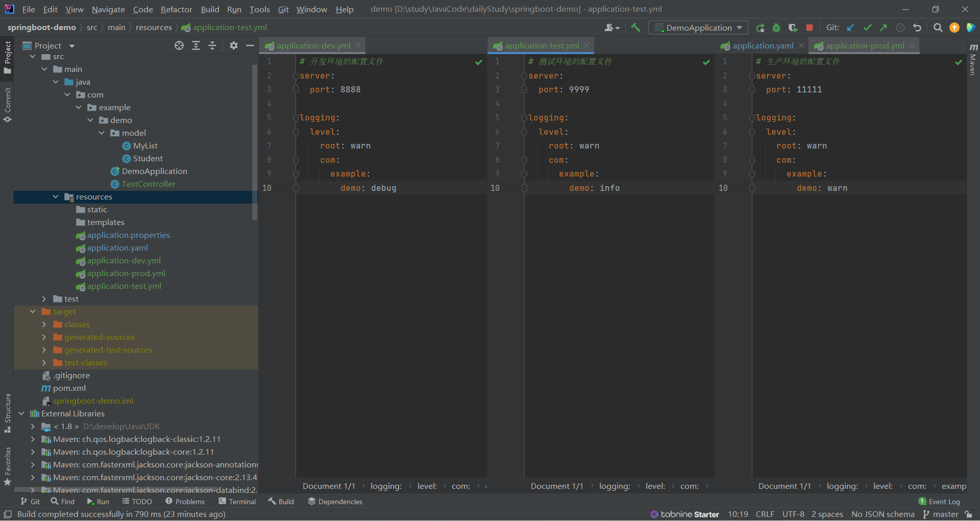
Task: Close the application-test.yml tab
Action: click(x=586, y=45)
